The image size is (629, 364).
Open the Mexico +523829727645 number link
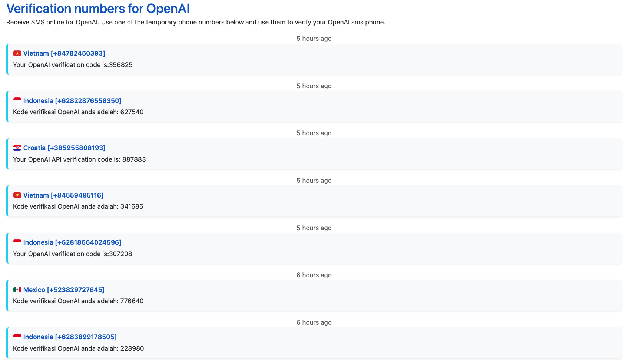point(64,290)
